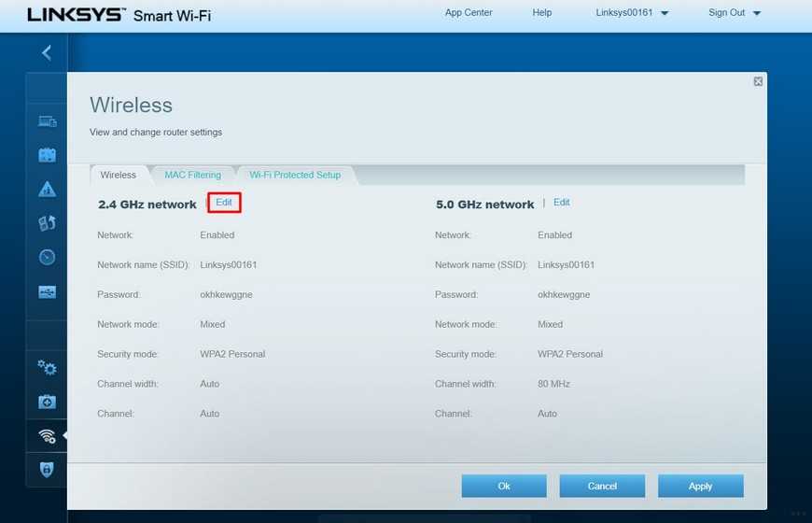Switch to Wi-Fi Protected Setup tab
This screenshot has height=523, width=812.
tap(295, 175)
